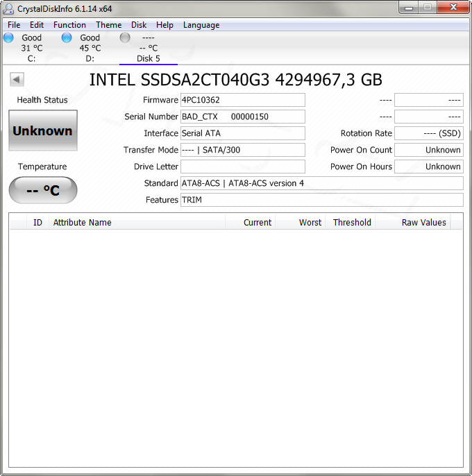472x476 pixels.
Task: Open the Language menu
Action: (201, 25)
